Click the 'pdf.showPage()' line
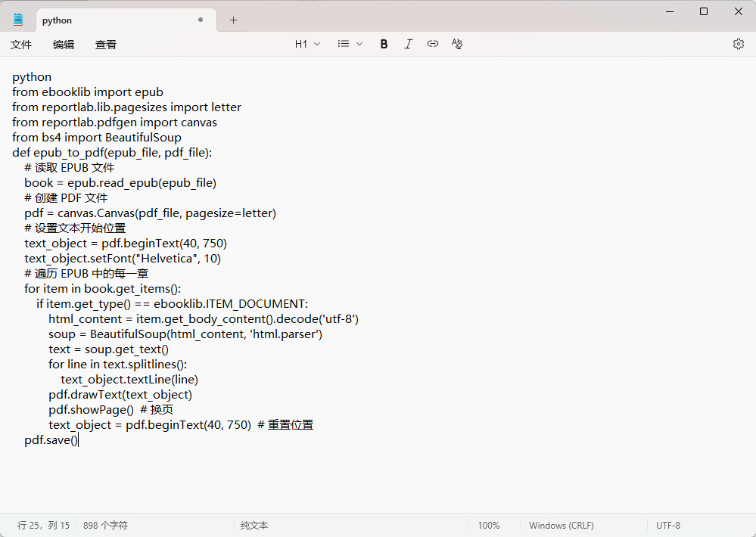 (111, 410)
